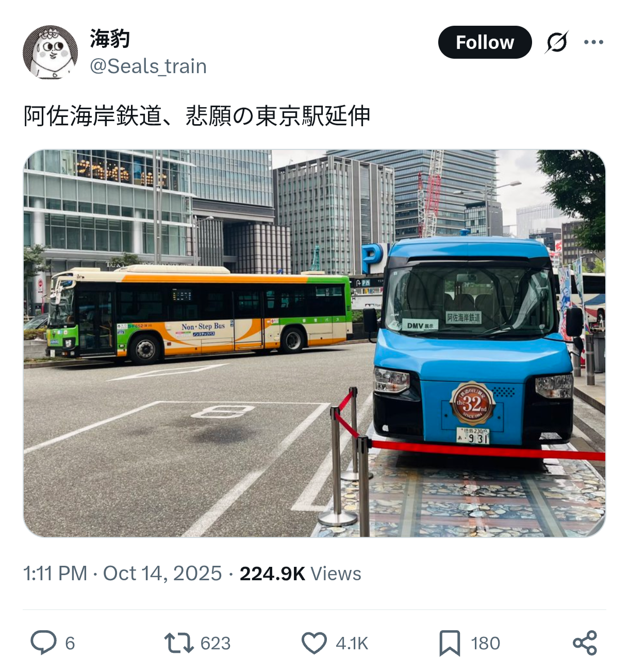This screenshot has height=672, width=629.
Task: View the 224.9K Views analytics
Action: tap(300, 573)
